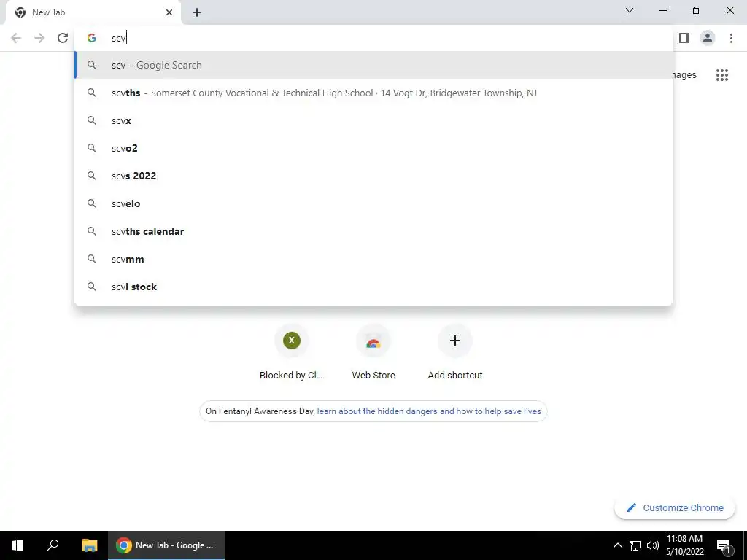Open the 'Blocked by Cl...' shortcut
The width and height of the screenshot is (747, 560).
pyautogui.click(x=292, y=354)
